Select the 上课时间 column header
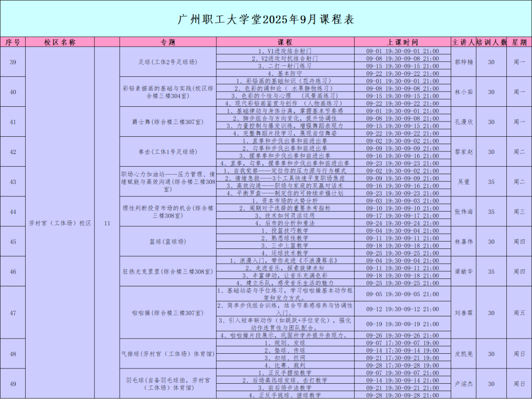Image resolution: width=532 pixels, height=399 pixels. pyautogui.click(x=402, y=42)
